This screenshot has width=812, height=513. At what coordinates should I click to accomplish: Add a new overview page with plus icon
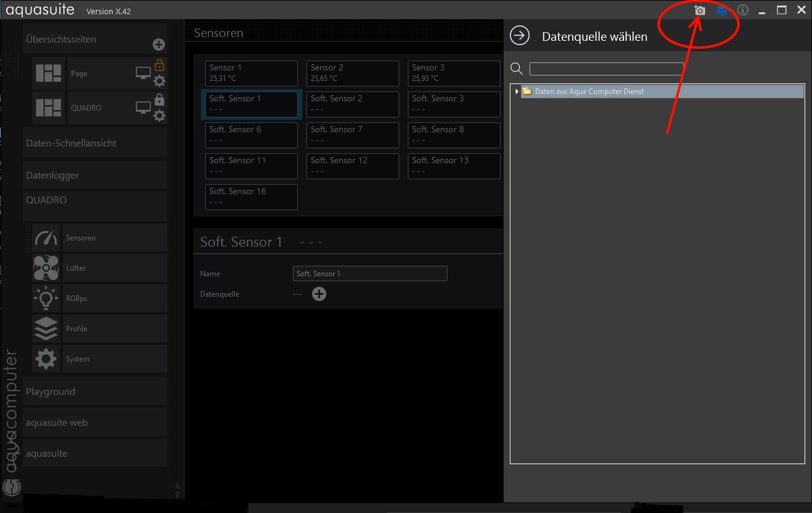click(159, 45)
